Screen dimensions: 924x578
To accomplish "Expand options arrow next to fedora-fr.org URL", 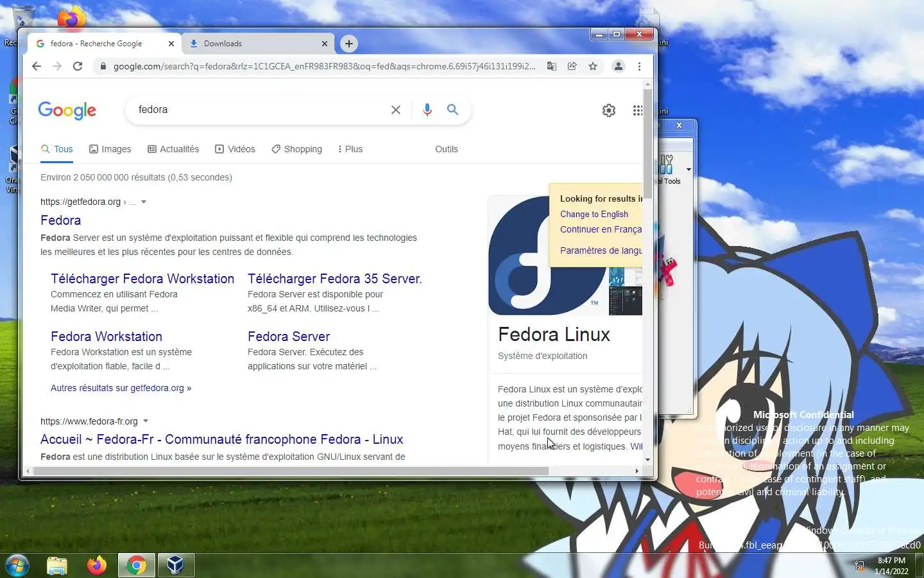I will pyautogui.click(x=146, y=421).
